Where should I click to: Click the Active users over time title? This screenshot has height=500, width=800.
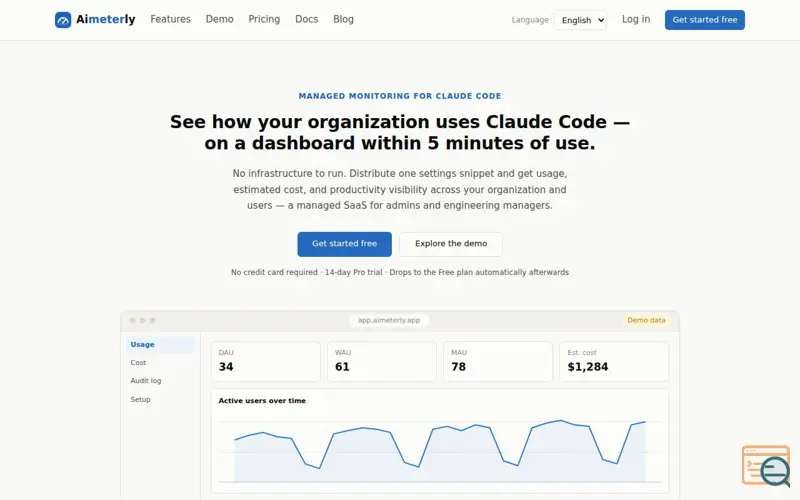coord(262,401)
